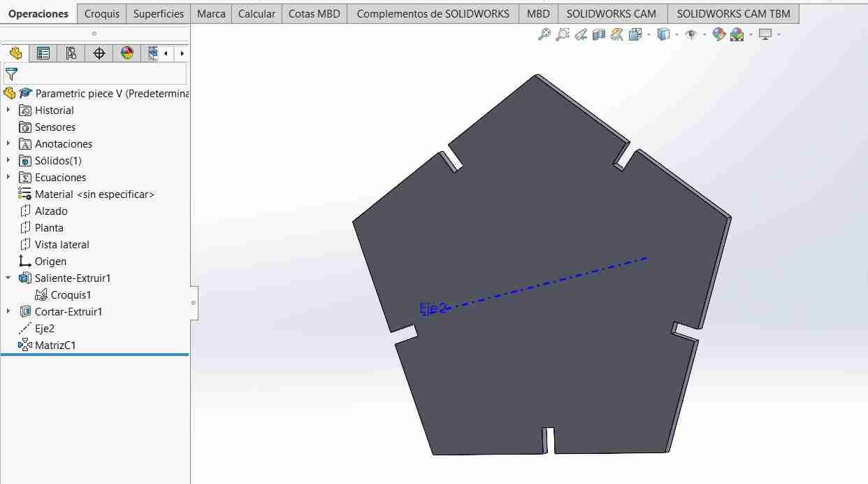Select the Edit Appearance icon
Image resolution: width=868 pixels, height=484 pixels.
718,34
